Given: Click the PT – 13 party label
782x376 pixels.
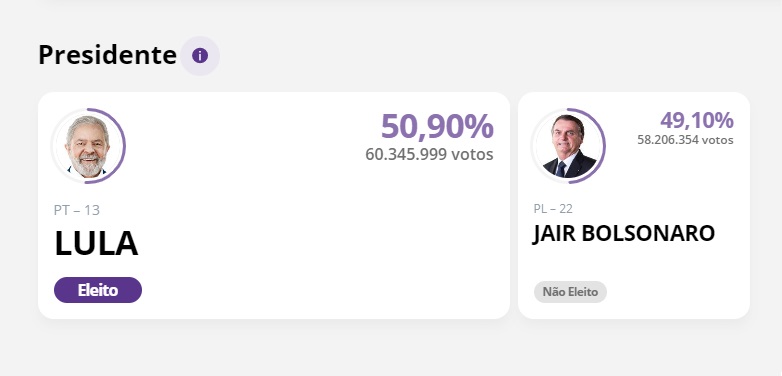Looking at the screenshot, I should point(77,210).
